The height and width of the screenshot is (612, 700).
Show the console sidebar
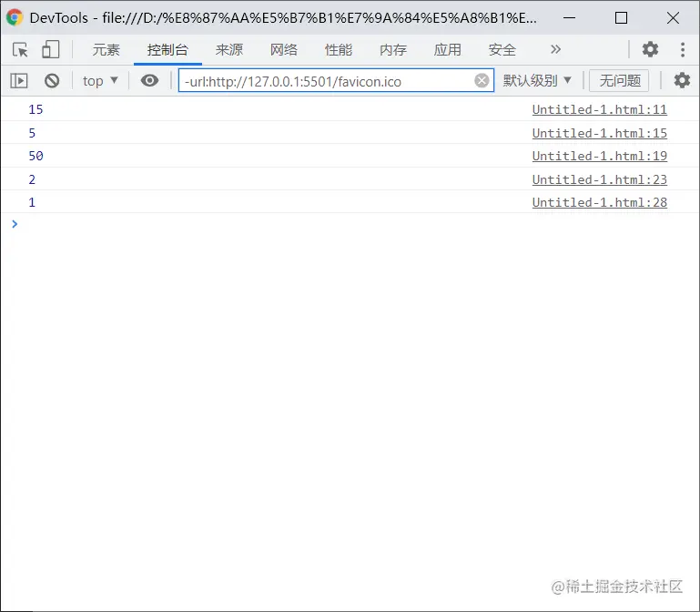[x=19, y=81]
